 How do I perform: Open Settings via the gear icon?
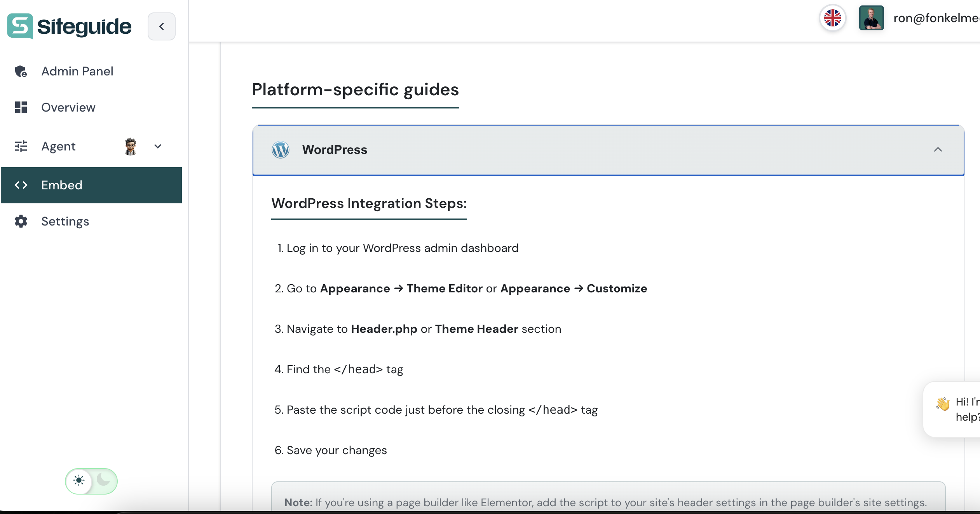click(x=21, y=221)
